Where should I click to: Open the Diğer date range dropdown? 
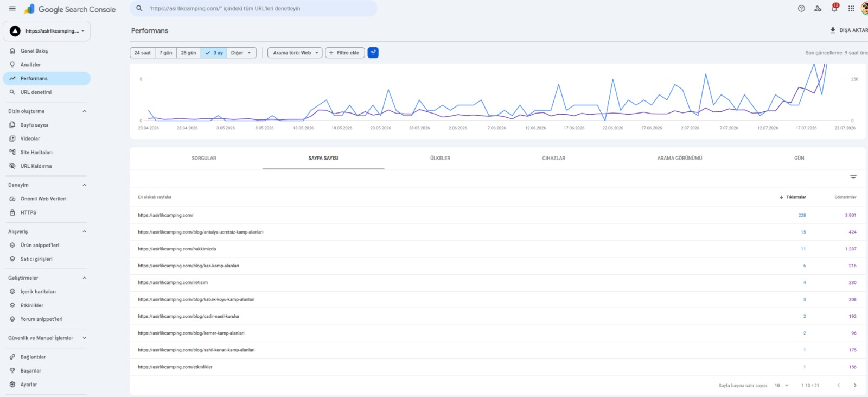click(x=241, y=53)
